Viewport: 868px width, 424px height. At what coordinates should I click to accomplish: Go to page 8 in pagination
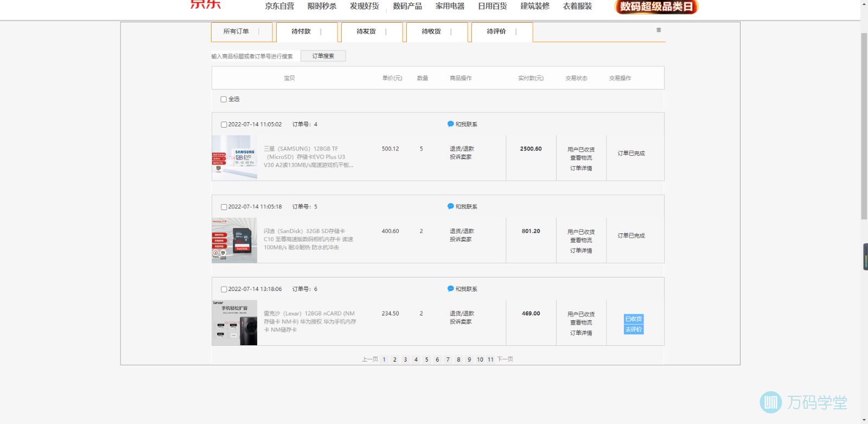click(x=458, y=359)
